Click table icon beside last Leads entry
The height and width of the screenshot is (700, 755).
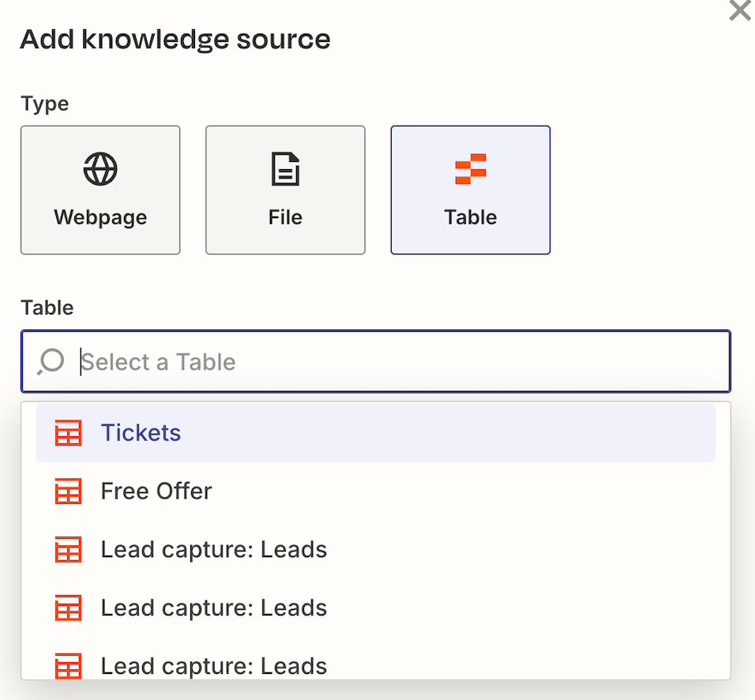pyautogui.click(x=68, y=666)
